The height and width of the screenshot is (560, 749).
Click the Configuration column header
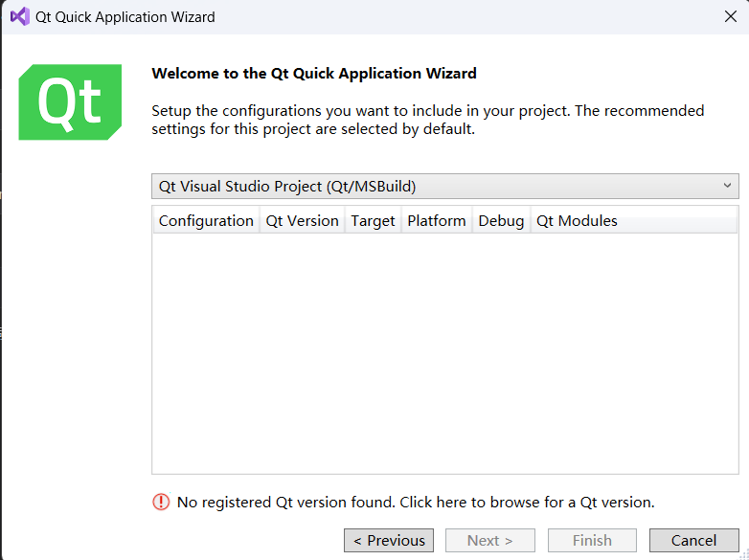[206, 221]
